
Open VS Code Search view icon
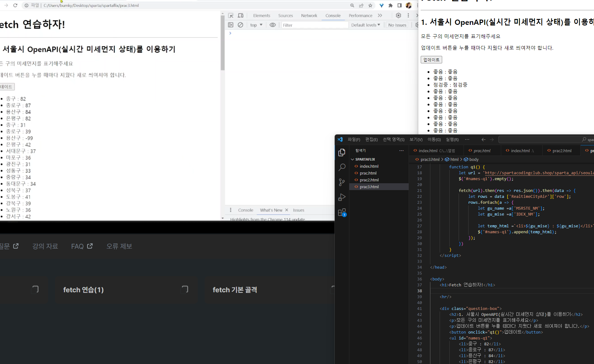(342, 167)
